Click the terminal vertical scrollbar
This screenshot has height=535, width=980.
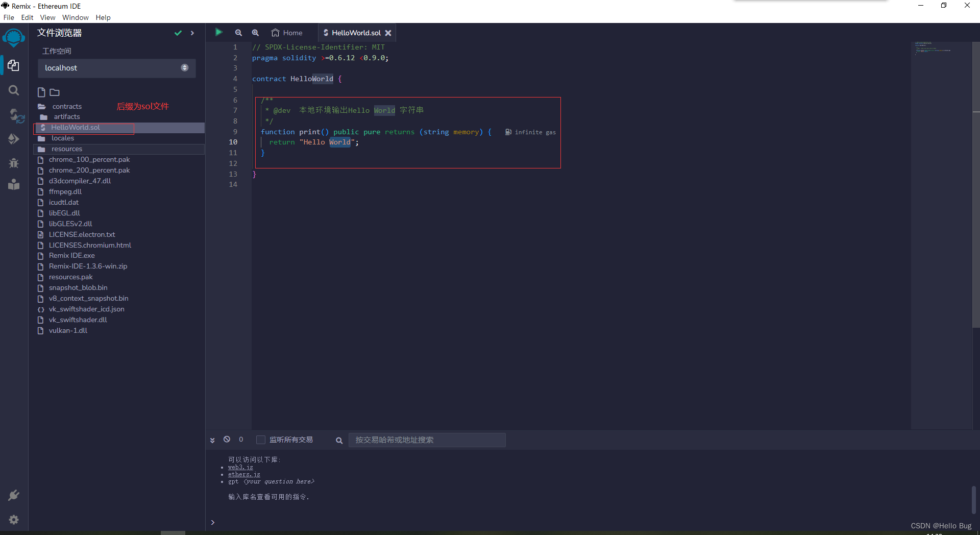[x=974, y=500]
